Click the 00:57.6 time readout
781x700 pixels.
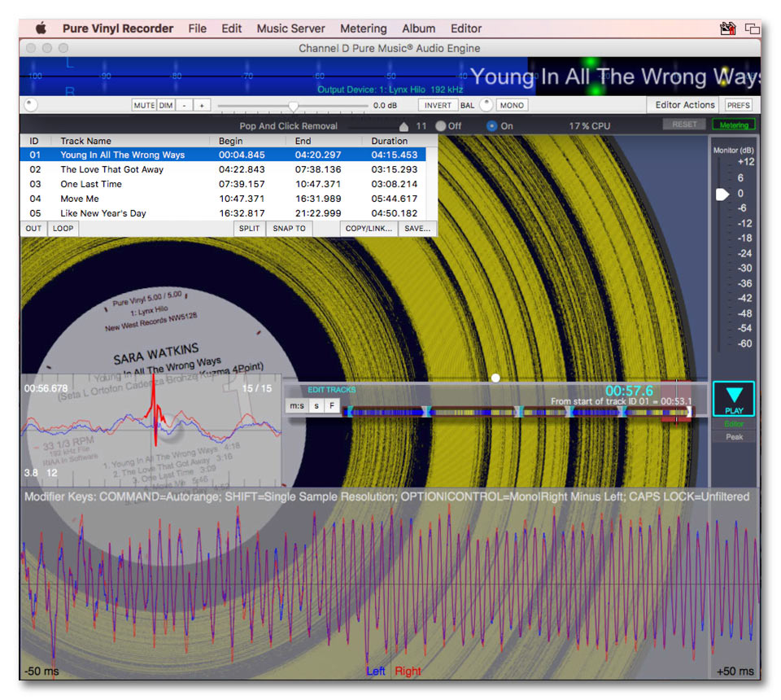(629, 391)
